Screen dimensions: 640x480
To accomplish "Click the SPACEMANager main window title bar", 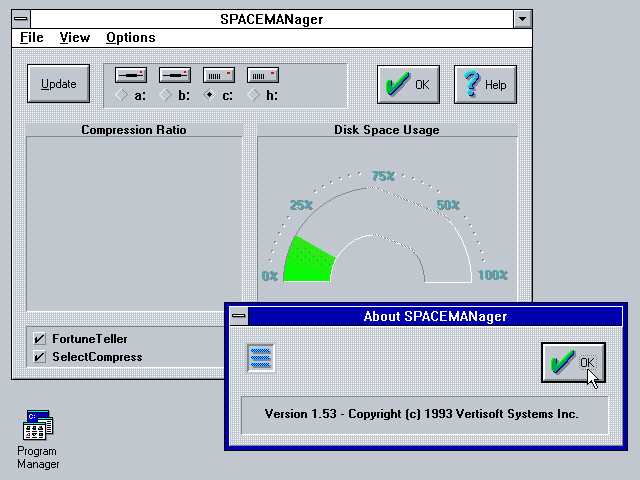I will click(272, 19).
